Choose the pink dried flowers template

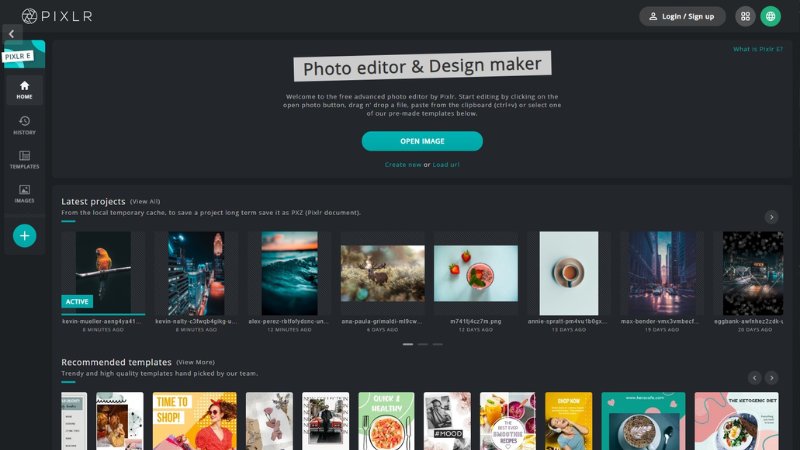point(269,421)
